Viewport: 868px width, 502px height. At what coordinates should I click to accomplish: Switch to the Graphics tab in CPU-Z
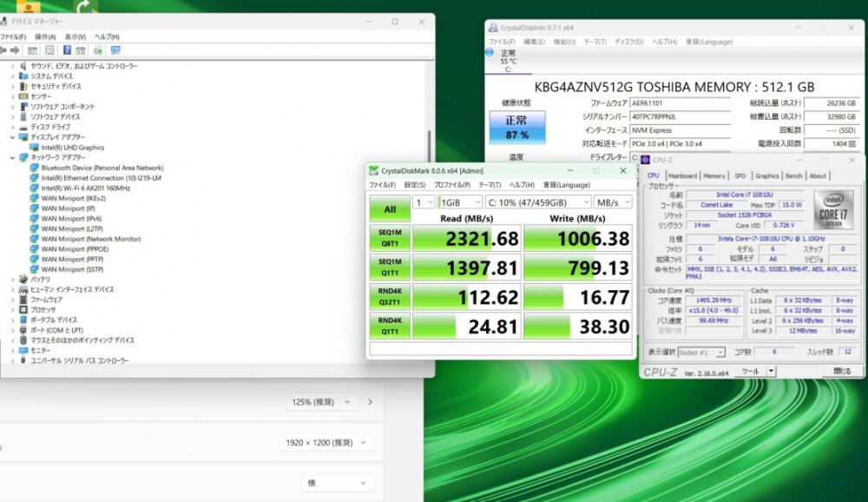[766, 175]
